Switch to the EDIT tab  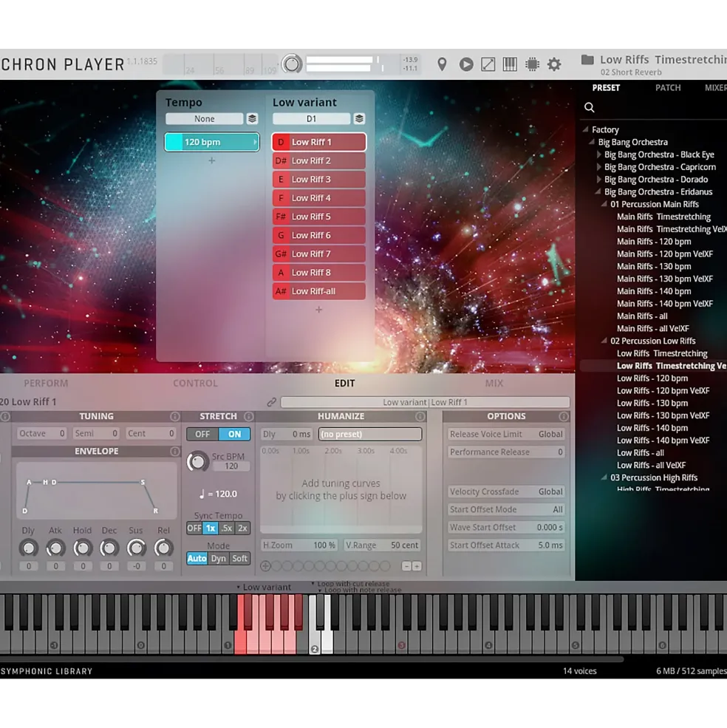click(344, 384)
